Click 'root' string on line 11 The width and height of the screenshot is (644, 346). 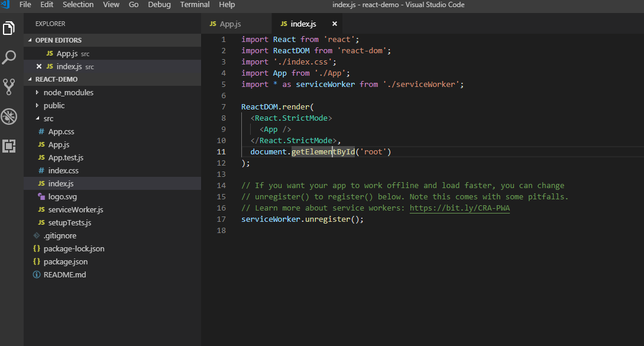coord(373,151)
